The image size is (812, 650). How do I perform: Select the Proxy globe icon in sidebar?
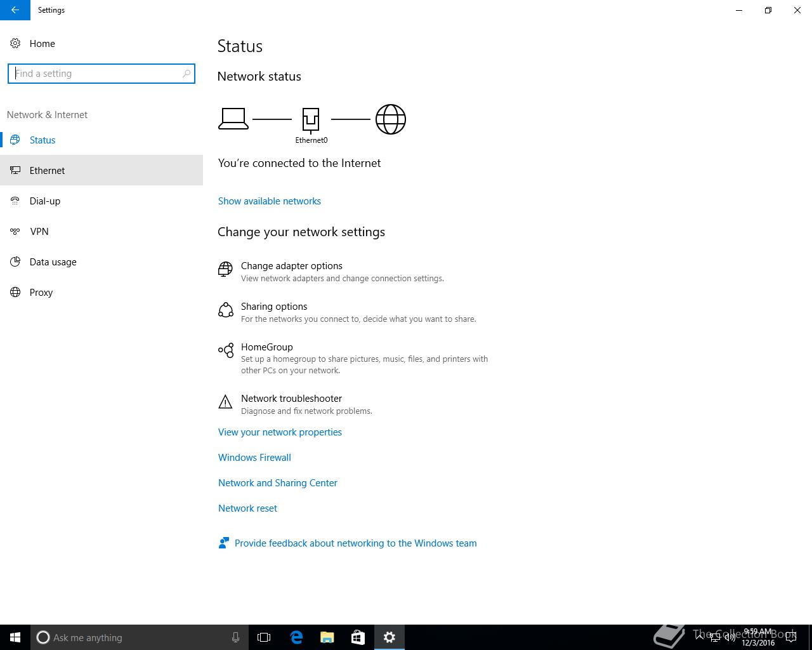[x=15, y=292]
